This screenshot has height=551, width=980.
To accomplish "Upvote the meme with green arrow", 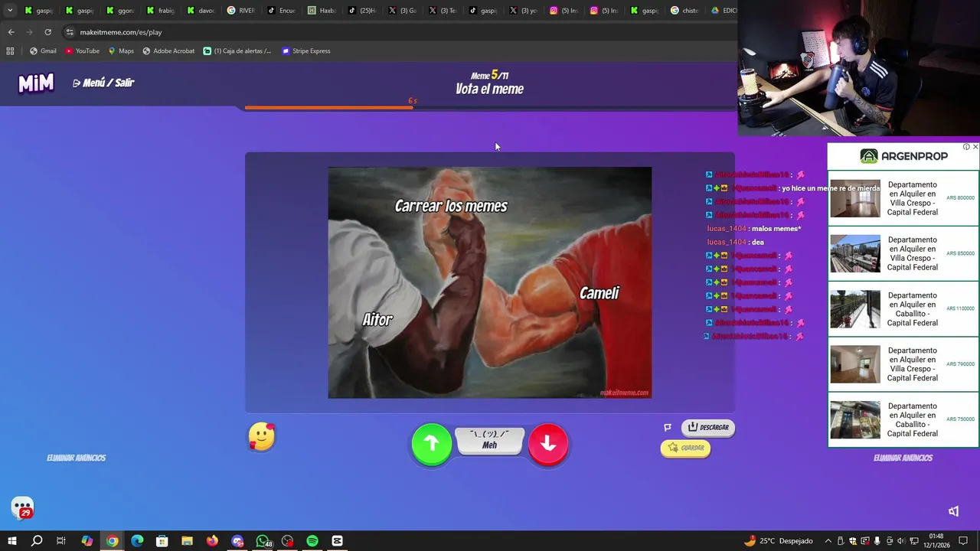I will click(432, 443).
